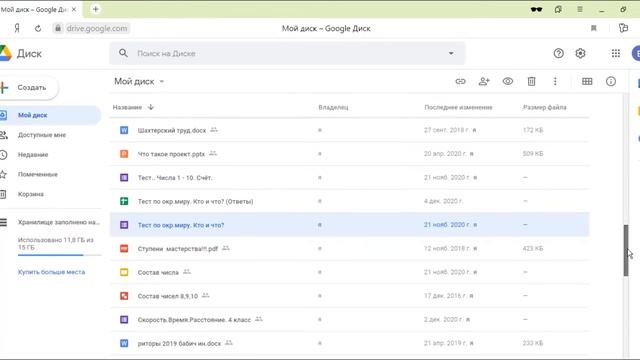Viewport: 640px width, 360px height.
Task: Open the More actions dots
Action: pos(555,81)
